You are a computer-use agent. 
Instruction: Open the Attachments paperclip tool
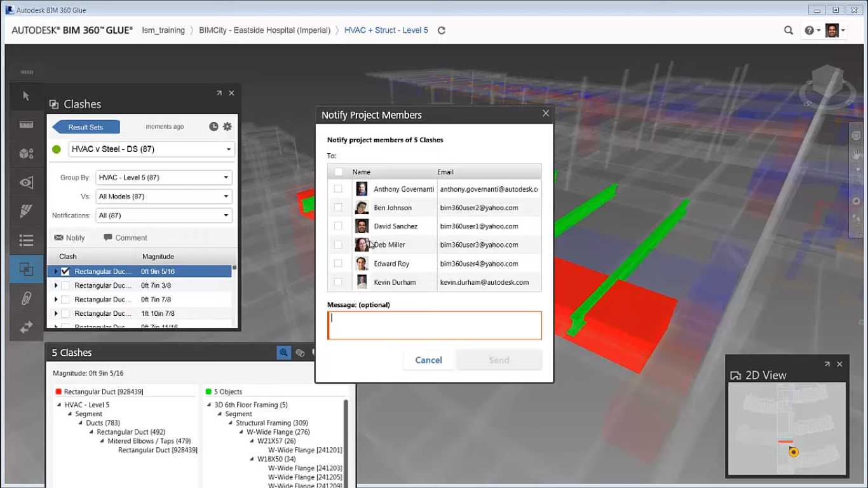coord(26,299)
